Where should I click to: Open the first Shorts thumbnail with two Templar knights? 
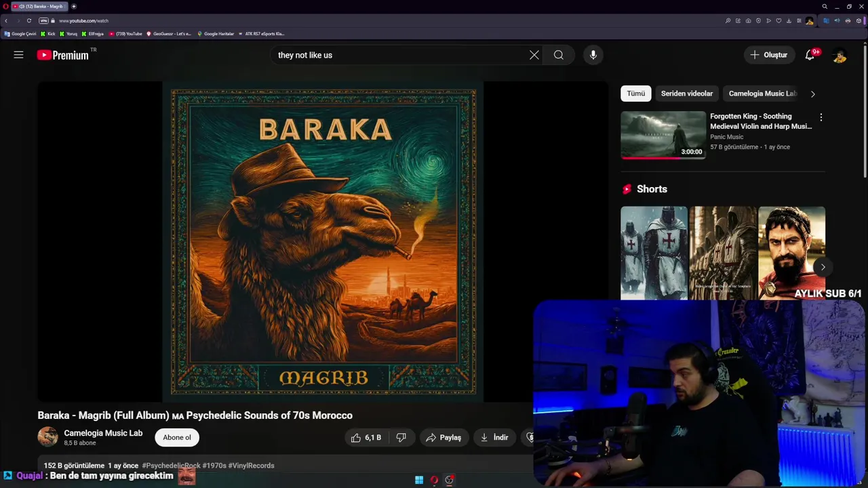pos(654,253)
